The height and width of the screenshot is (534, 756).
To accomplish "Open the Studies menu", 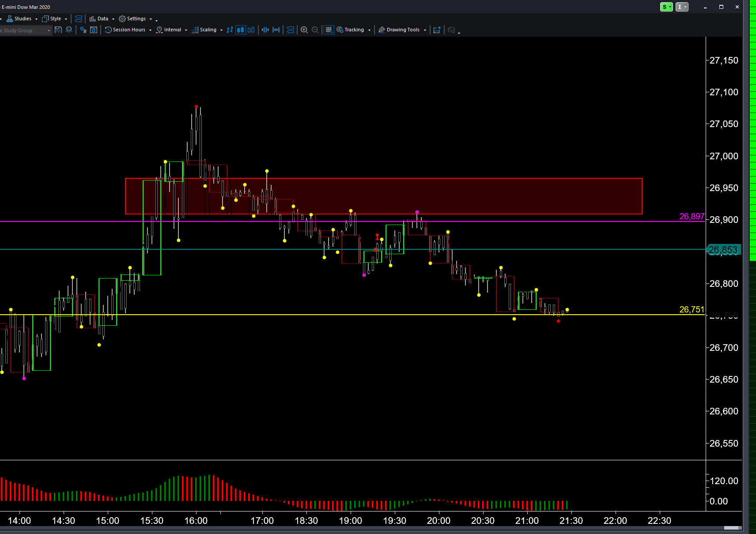I will [22, 19].
